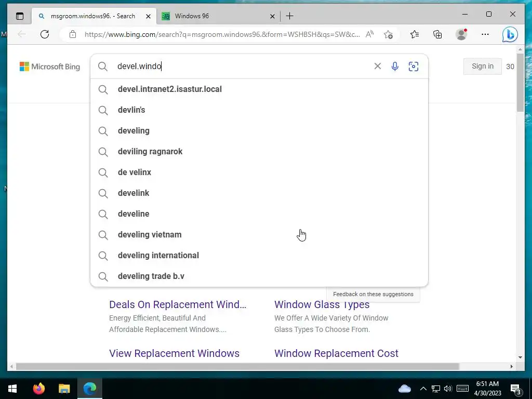Open the clock showing 6:51 AM
Image resolution: width=532 pixels, height=399 pixels.
point(487,389)
